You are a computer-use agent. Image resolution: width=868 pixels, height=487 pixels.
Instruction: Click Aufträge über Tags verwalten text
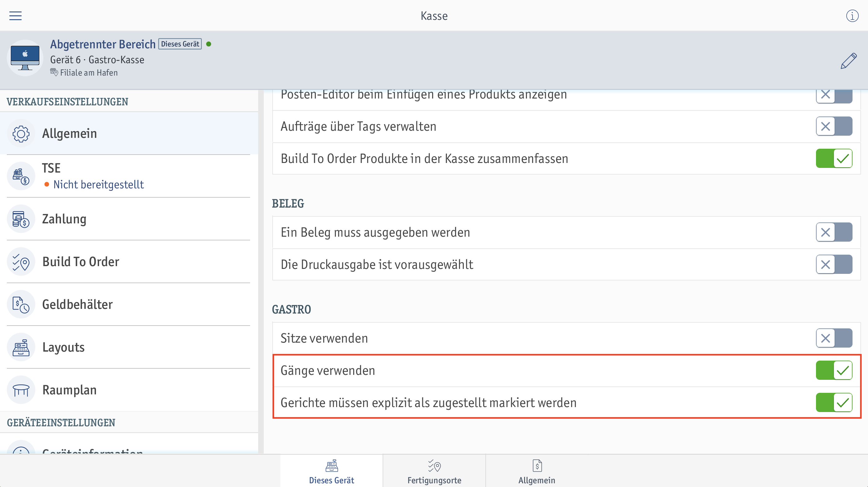(358, 126)
